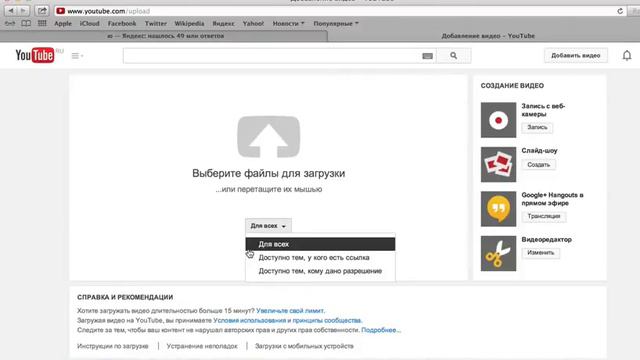Screen dimensions: 640x360
Task: Select Для всех in the dropdown list
Action: tap(320, 244)
